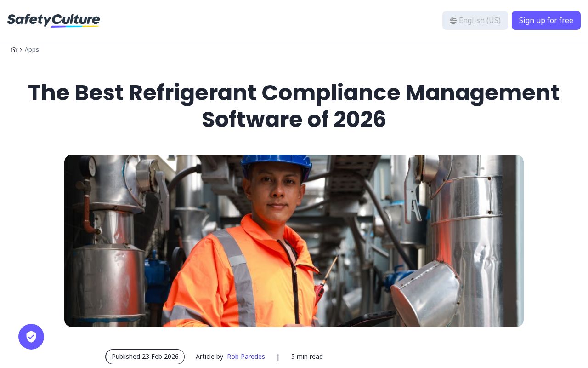This screenshot has height=368, width=588.
Task: Open author Rob Paredes profile link
Action: pos(246,356)
